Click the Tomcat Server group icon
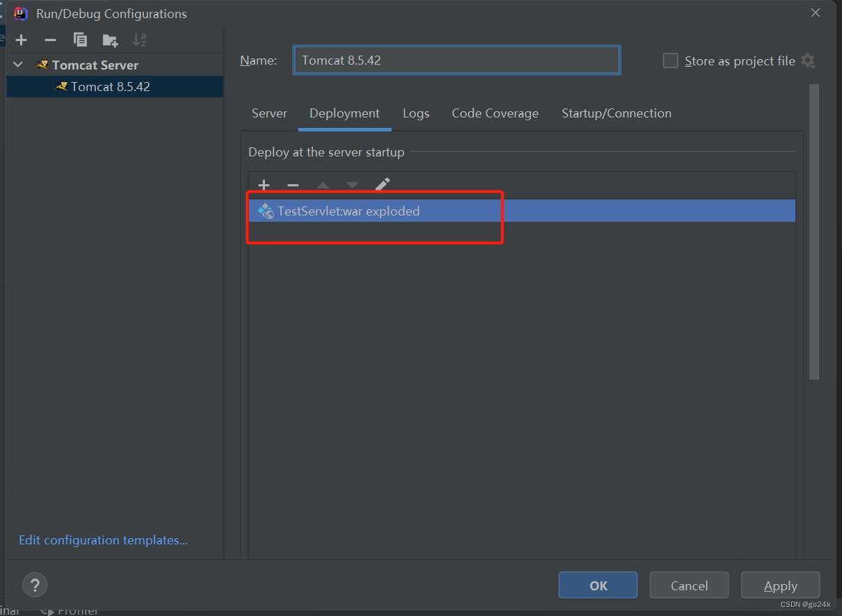Viewport: 842px width, 616px height. pos(42,65)
